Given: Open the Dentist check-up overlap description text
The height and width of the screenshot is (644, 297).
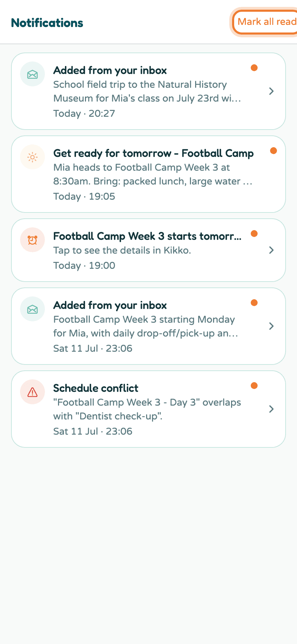Looking at the screenshot, I should tap(147, 409).
